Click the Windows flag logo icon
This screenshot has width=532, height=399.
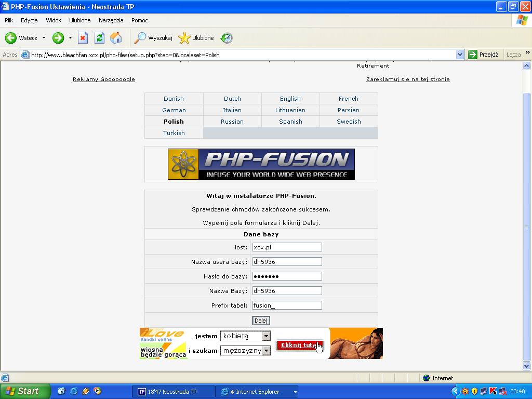point(522,20)
